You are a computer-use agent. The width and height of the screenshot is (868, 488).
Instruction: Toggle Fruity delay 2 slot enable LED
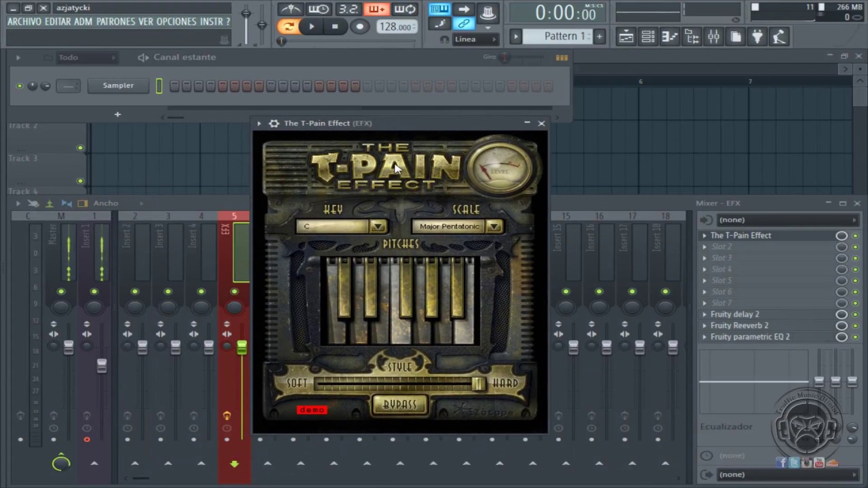pos(855,314)
